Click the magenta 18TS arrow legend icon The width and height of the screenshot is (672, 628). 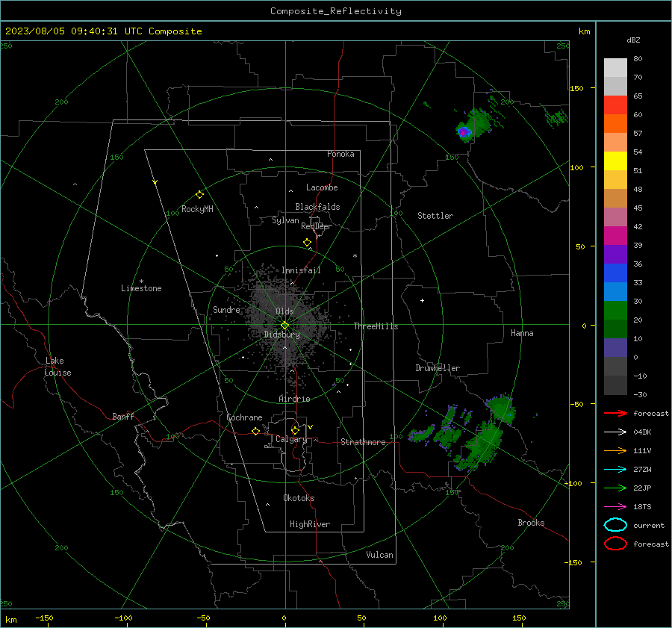(615, 507)
